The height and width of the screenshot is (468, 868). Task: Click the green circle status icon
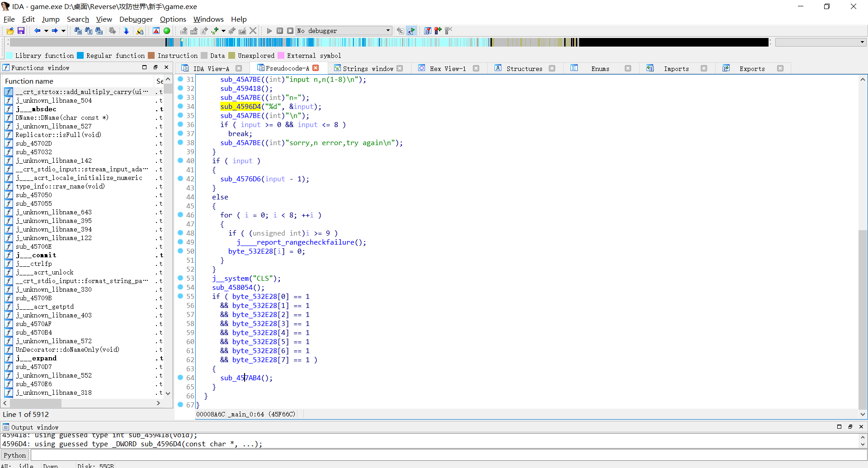click(167, 31)
